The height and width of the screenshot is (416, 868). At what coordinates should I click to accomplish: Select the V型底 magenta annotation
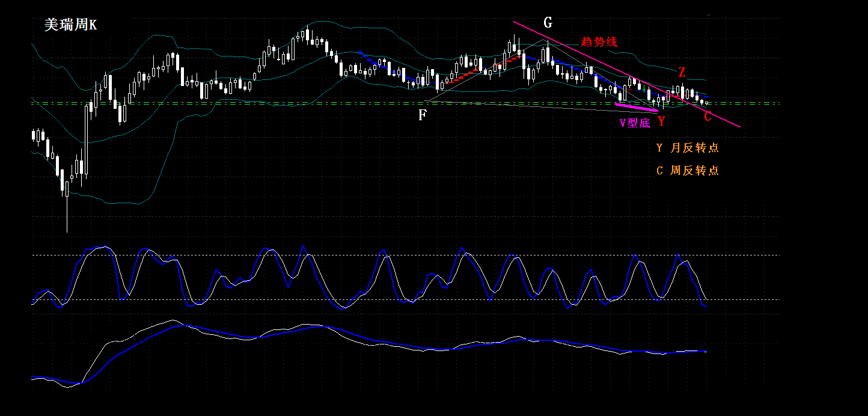click(635, 123)
